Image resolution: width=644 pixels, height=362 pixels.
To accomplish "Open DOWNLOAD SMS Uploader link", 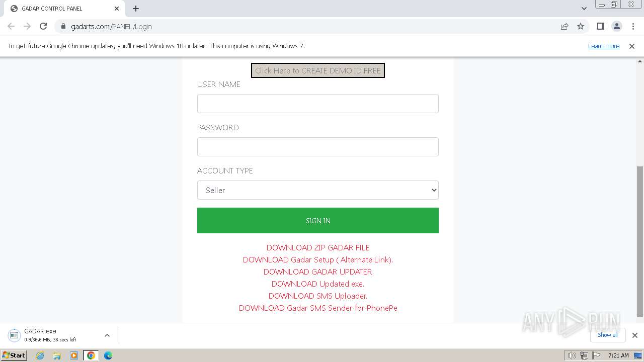I will click(x=318, y=296).
